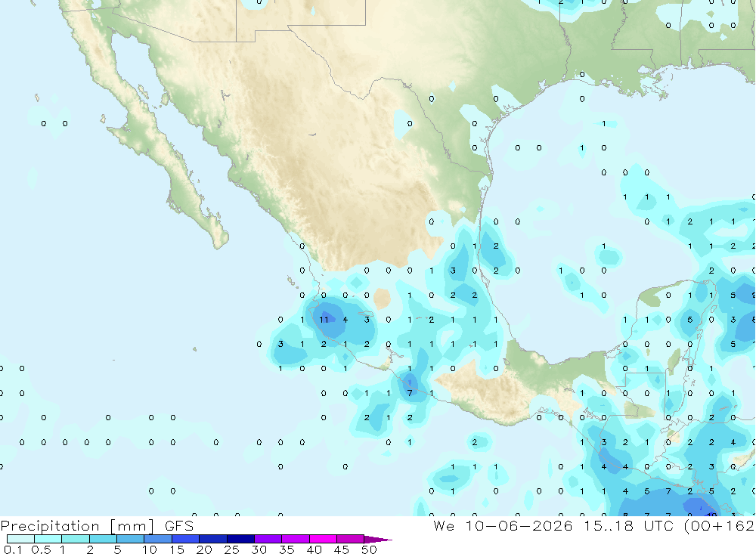Click the "0.5" legend scale label

point(41,549)
